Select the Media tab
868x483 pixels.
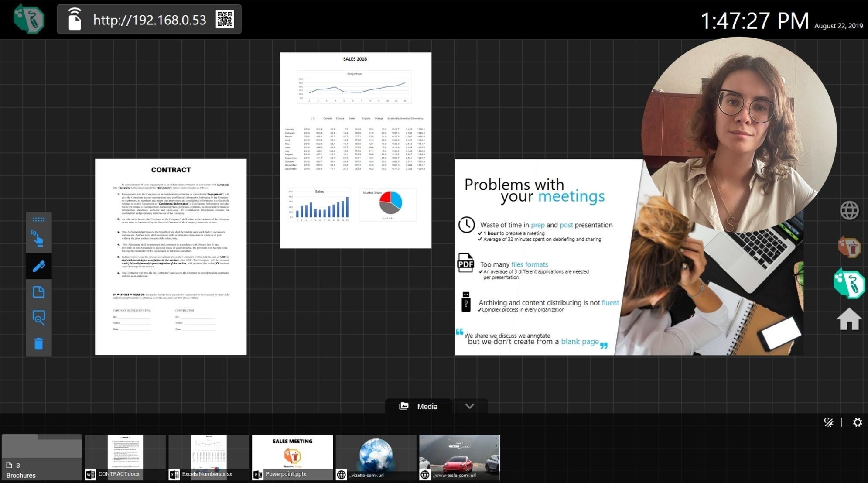click(x=418, y=406)
